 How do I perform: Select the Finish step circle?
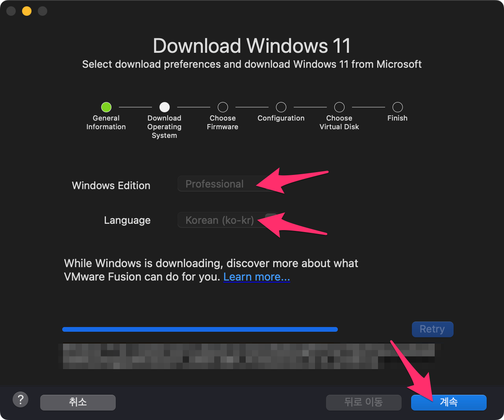398,107
